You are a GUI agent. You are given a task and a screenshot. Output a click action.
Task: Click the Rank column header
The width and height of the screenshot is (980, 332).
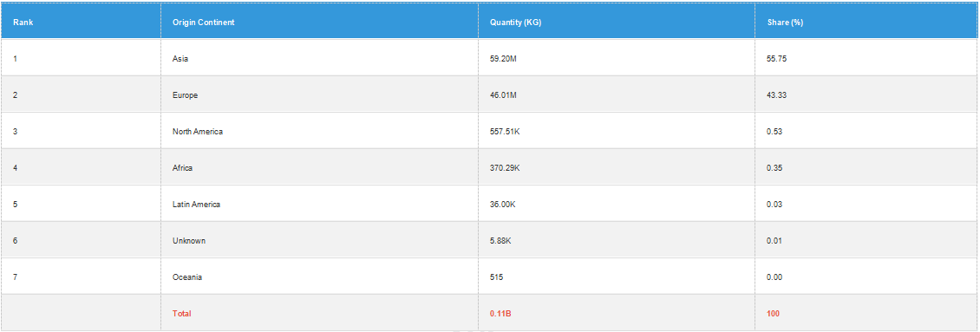click(81, 22)
